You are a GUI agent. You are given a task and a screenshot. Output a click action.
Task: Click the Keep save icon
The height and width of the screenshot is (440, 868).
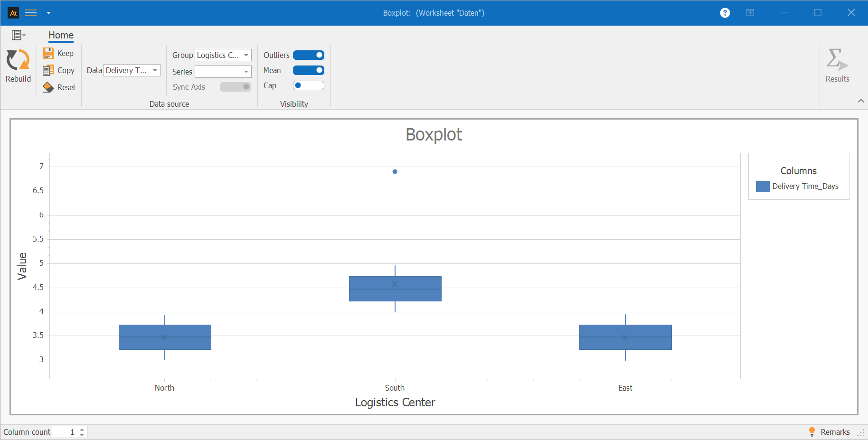click(x=48, y=53)
